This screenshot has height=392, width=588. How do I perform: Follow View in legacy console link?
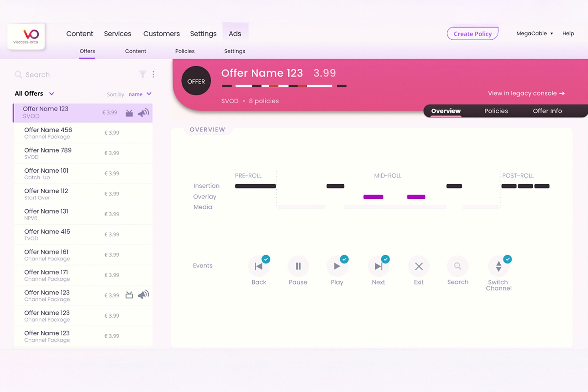526,93
